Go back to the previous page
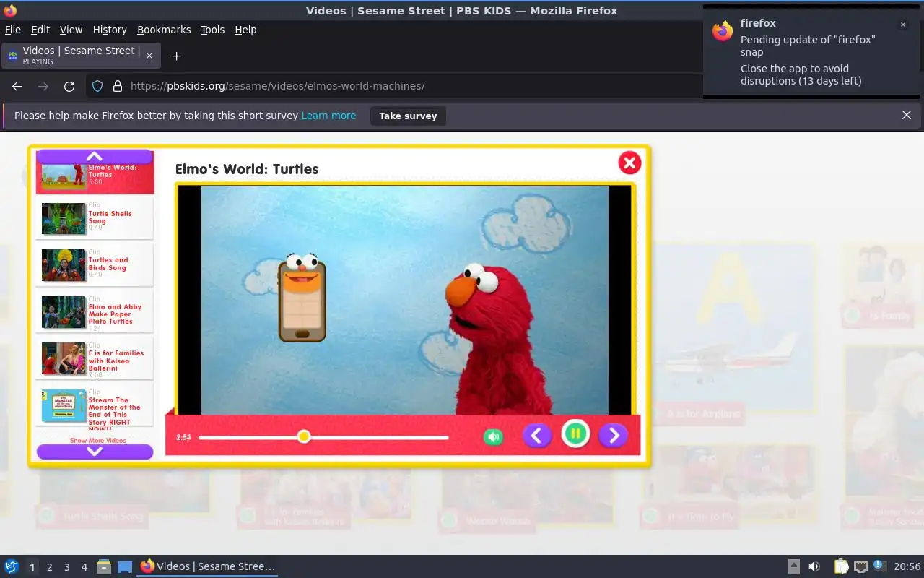The image size is (924, 578). pyautogui.click(x=17, y=86)
